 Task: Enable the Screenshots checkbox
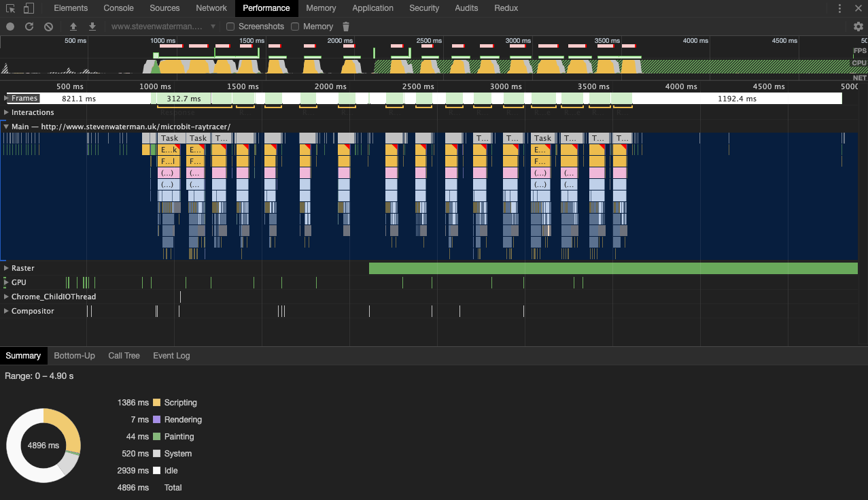coord(230,26)
